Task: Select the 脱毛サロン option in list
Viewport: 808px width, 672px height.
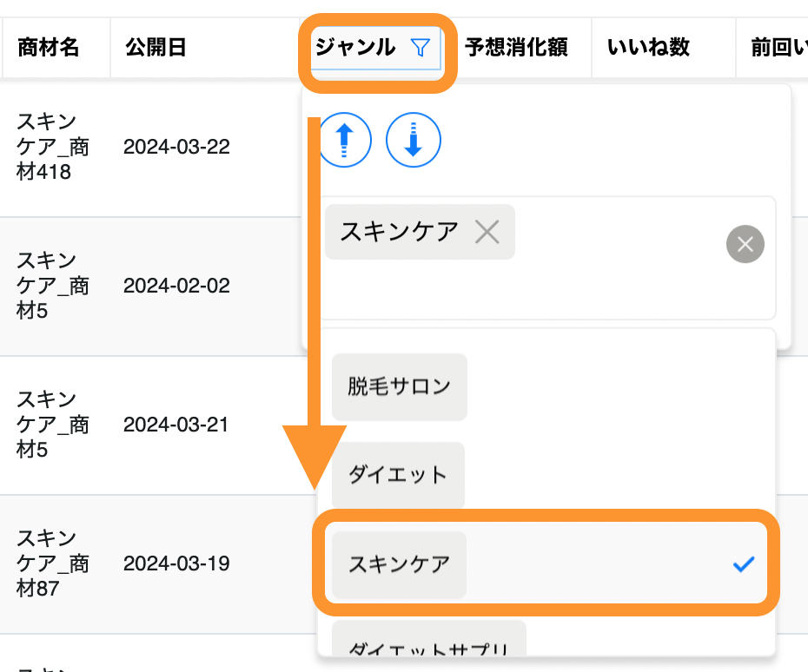Action: point(400,386)
